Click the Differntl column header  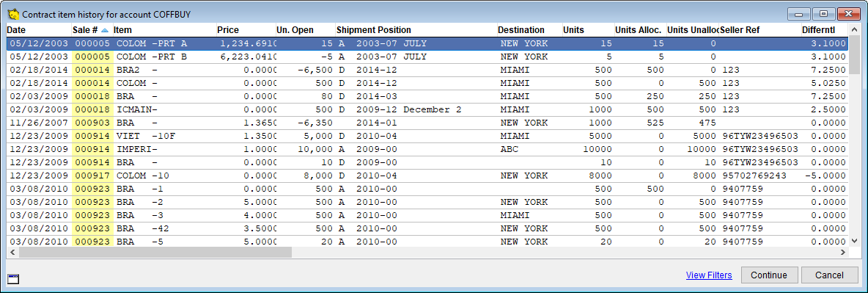825,30
